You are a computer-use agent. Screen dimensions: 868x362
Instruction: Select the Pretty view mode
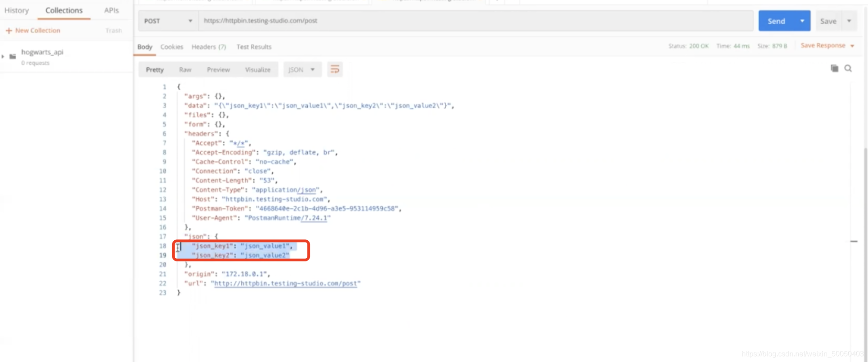[x=155, y=70]
